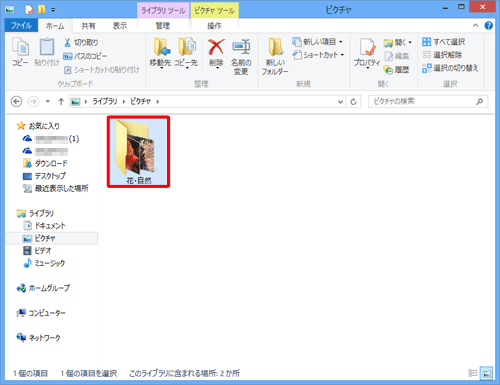500x385 pixels.
Task: Open the quick access toolbar customize dropdown
Action: pos(53,10)
